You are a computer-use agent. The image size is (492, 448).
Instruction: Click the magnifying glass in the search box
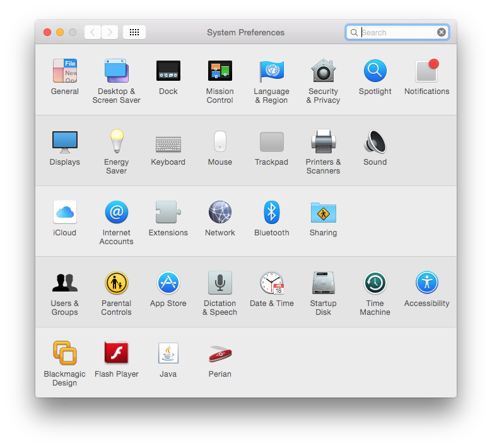tap(354, 32)
